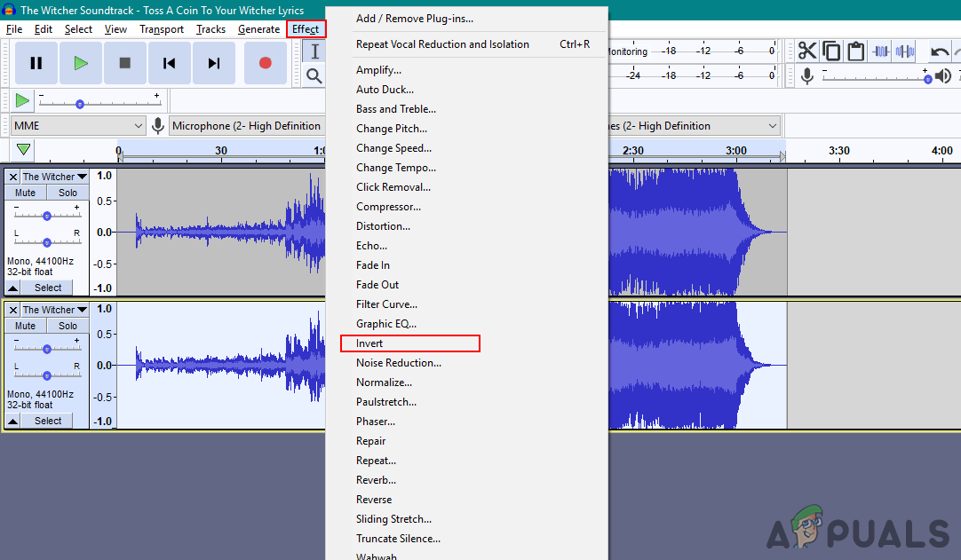Open the Transport menu

161,28
